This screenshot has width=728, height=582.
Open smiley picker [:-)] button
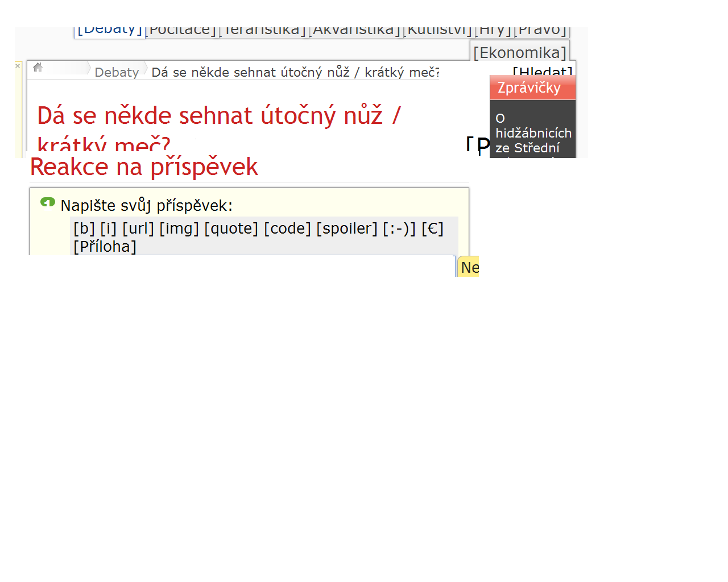click(x=399, y=228)
